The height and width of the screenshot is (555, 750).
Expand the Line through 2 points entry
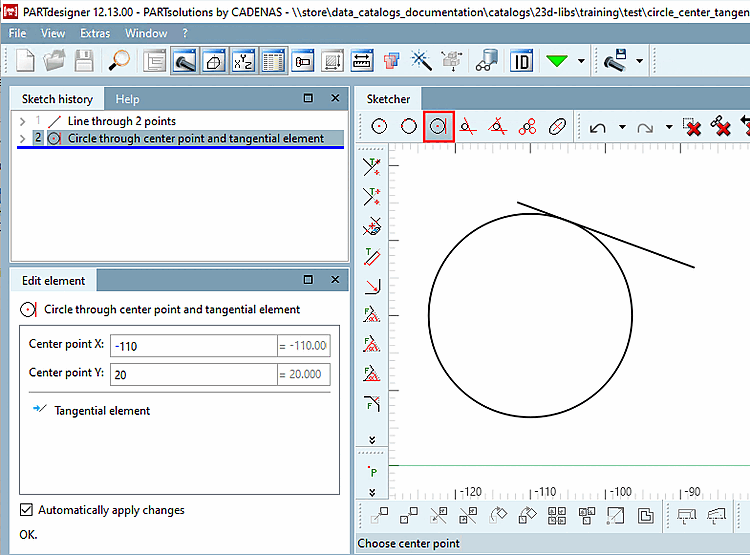pos(22,122)
